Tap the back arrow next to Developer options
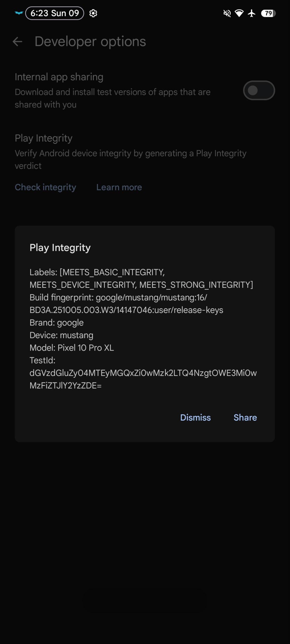The width and height of the screenshot is (290, 644). 18,42
